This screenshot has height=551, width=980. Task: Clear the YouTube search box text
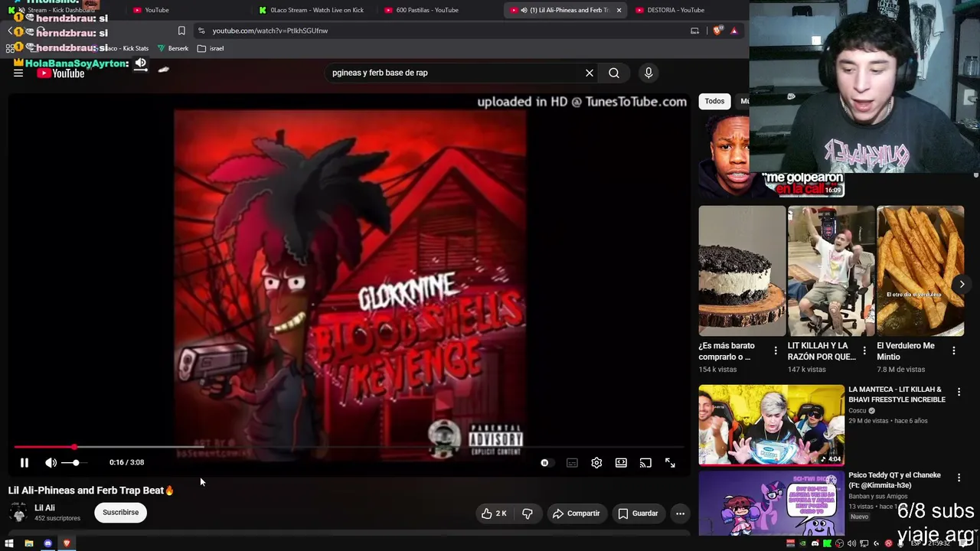590,73
